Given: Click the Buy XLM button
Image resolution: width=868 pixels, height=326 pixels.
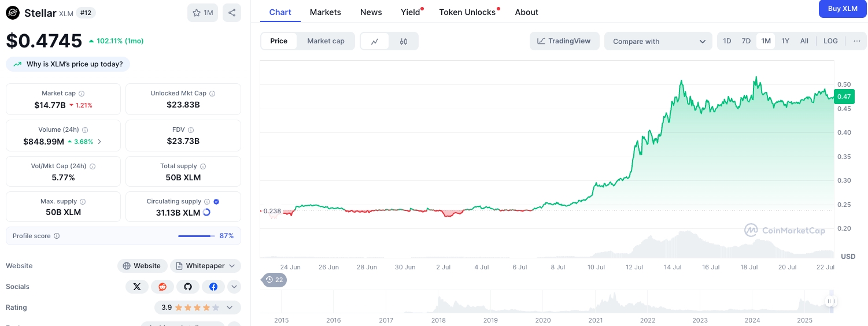Looking at the screenshot, I should (843, 9).
